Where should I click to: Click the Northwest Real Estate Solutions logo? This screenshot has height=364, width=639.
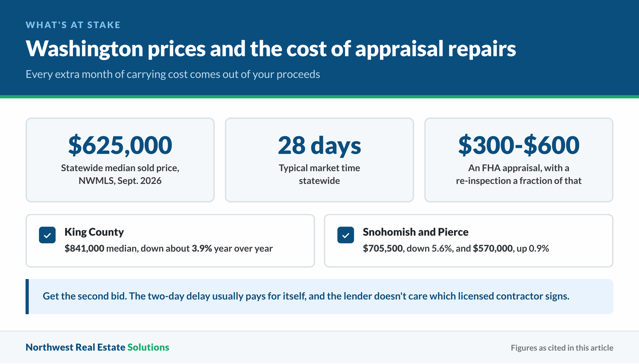(x=97, y=347)
